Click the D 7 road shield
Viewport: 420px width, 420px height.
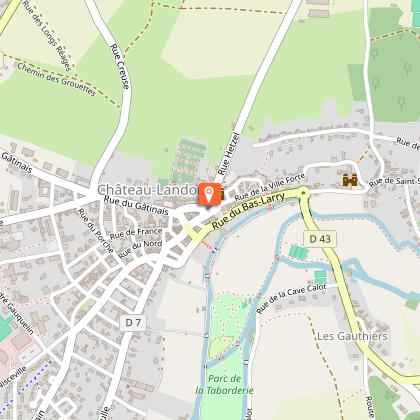tap(133, 322)
